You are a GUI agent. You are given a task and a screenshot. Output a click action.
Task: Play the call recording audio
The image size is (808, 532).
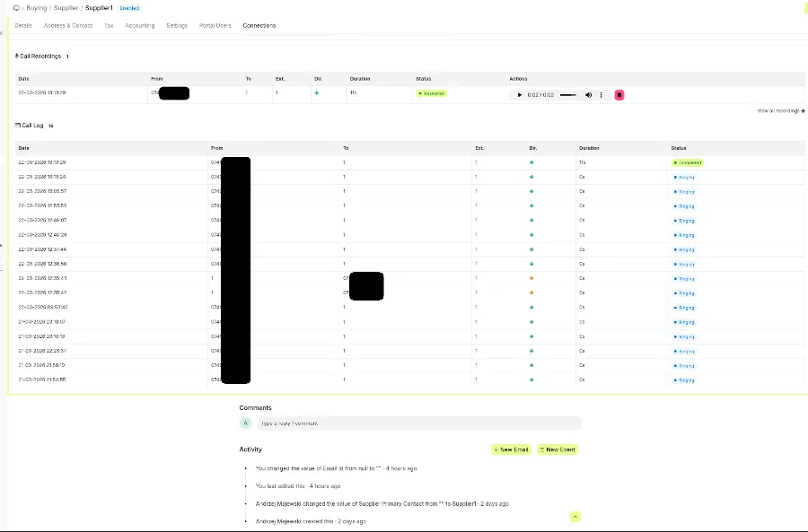pos(520,94)
